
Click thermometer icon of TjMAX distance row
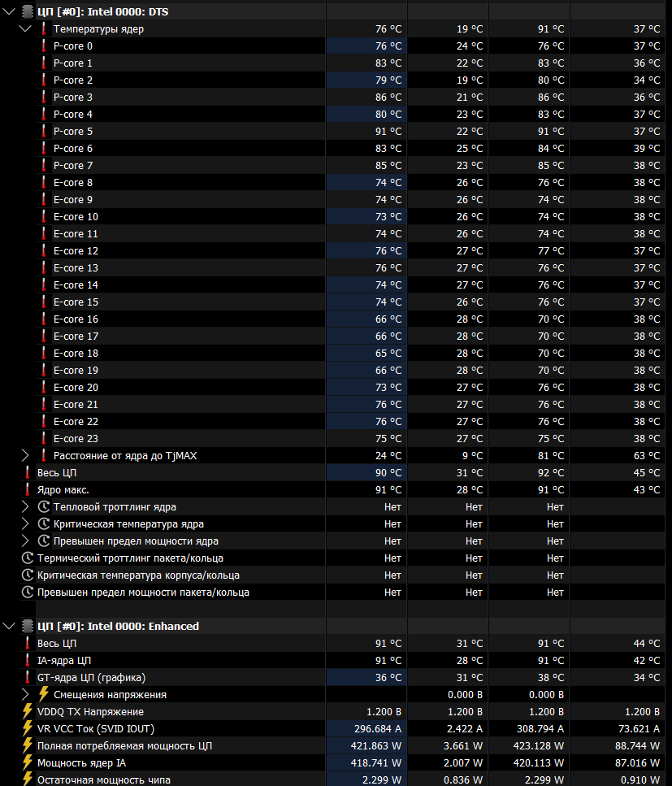(x=44, y=456)
